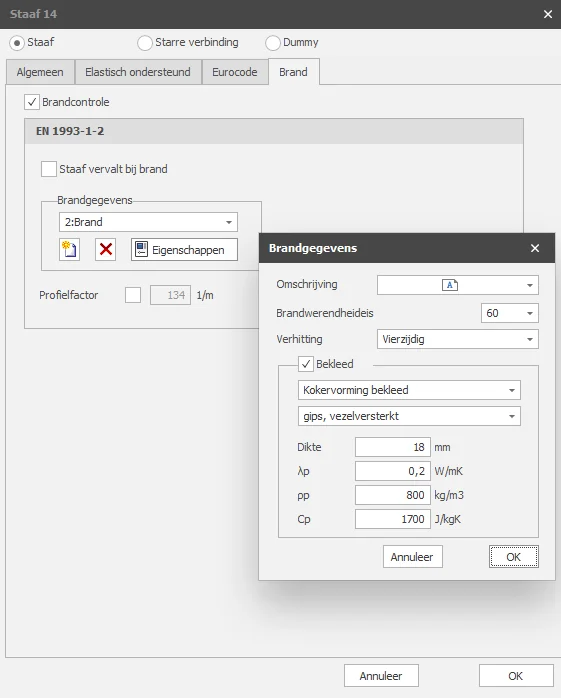Click the Profielfactor 134 field
This screenshot has height=698, width=561.
click(x=171, y=295)
